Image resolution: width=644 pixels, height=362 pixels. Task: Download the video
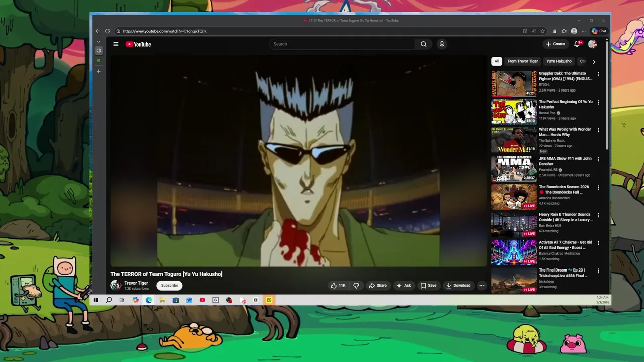pyautogui.click(x=458, y=286)
